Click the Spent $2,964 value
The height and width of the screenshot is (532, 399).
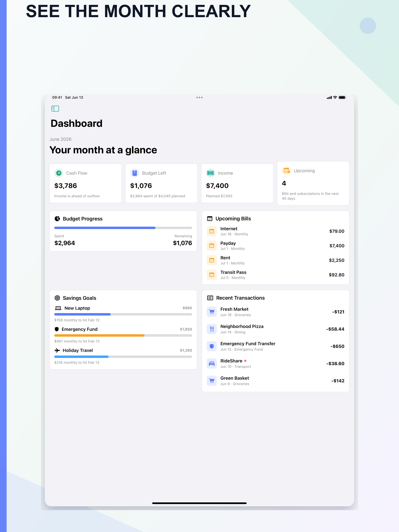point(65,243)
